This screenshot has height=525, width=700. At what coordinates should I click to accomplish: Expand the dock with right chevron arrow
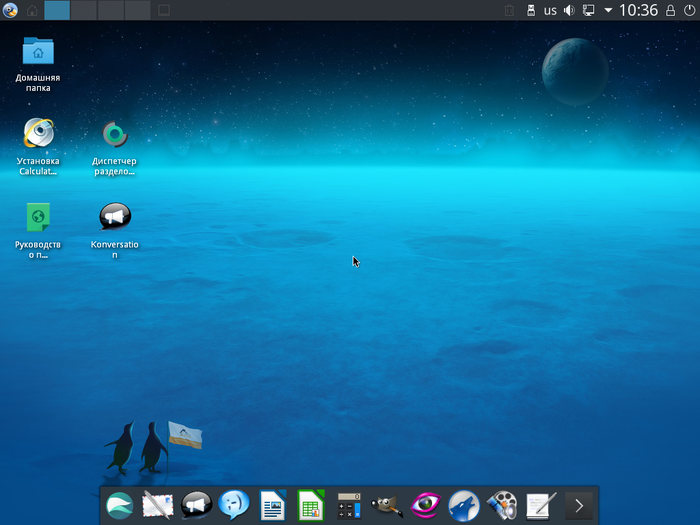coord(579,505)
